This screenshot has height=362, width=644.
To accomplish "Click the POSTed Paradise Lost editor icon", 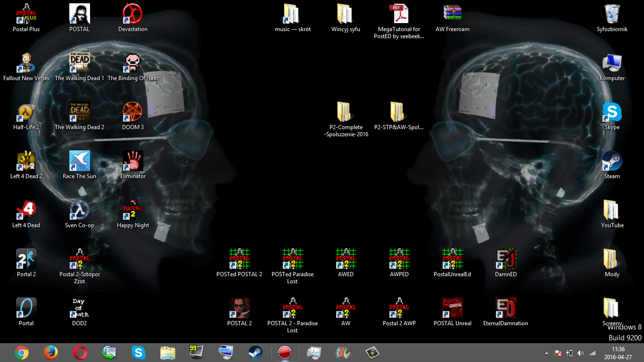I will click(293, 266).
